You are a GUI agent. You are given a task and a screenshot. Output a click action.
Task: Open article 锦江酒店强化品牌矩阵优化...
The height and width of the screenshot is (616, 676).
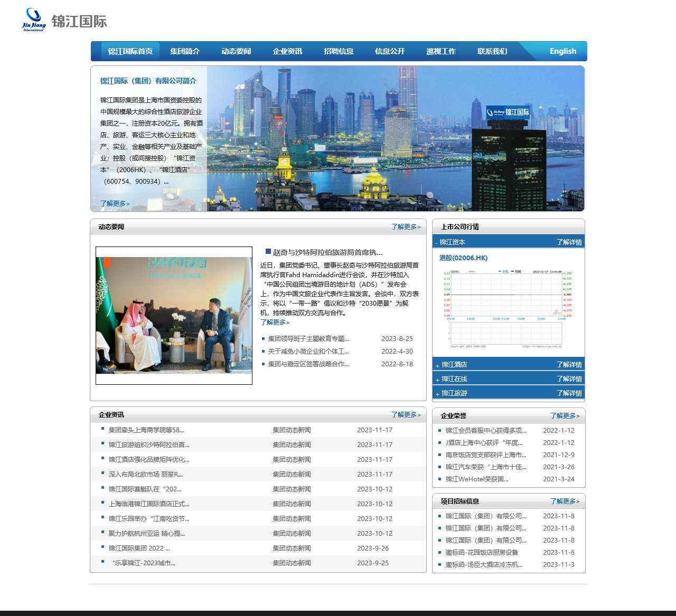[x=149, y=460]
